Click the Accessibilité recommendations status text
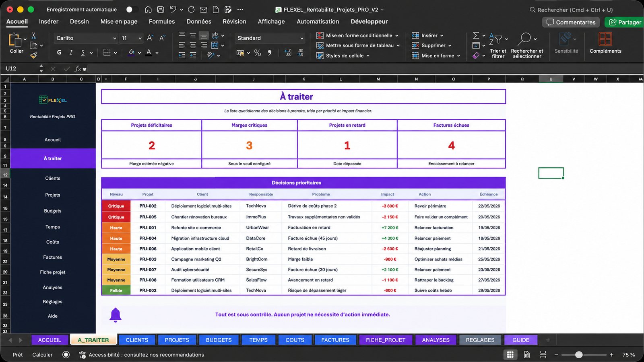This screenshot has width=644, height=362. 146,355
